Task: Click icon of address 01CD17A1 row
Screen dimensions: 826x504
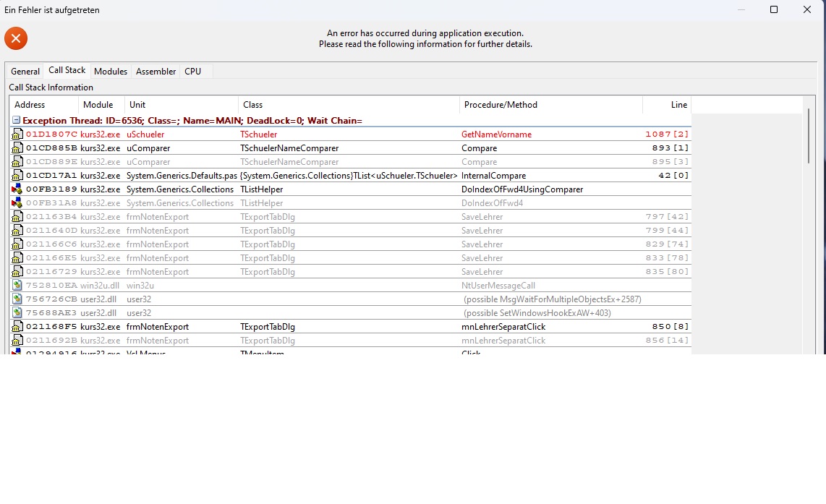Action: tap(17, 176)
